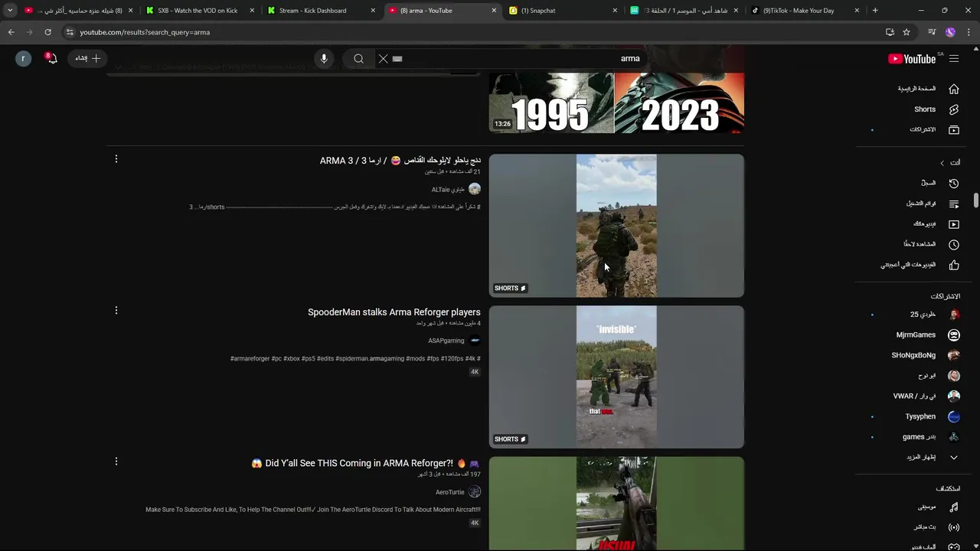Viewport: 980px width, 551px height.
Task: Open Liked Videos thumbs-up icon
Action: tap(954, 265)
